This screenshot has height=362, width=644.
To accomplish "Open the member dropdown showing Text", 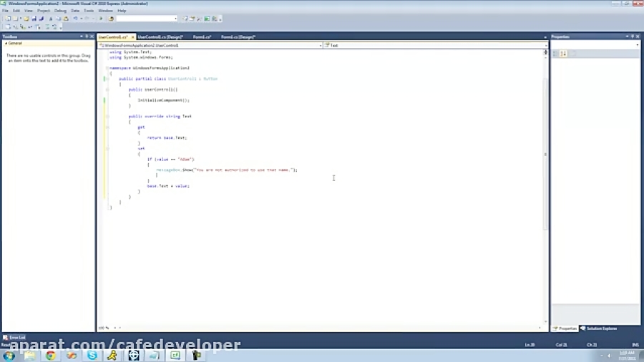I will [435, 46].
